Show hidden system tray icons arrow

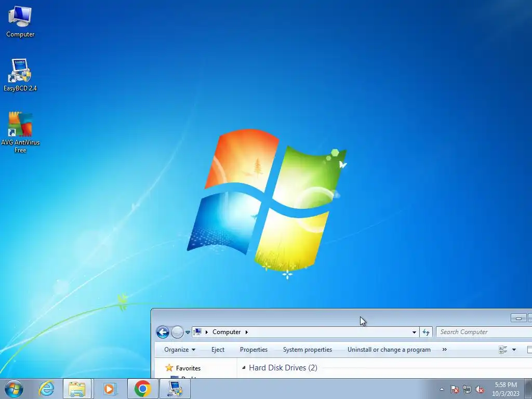[x=442, y=389]
